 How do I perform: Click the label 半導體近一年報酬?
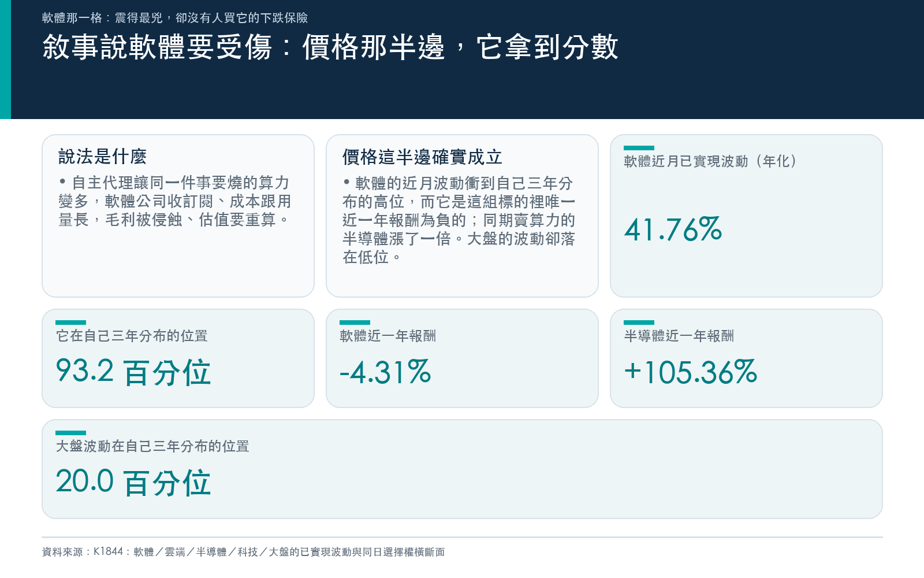click(x=679, y=336)
